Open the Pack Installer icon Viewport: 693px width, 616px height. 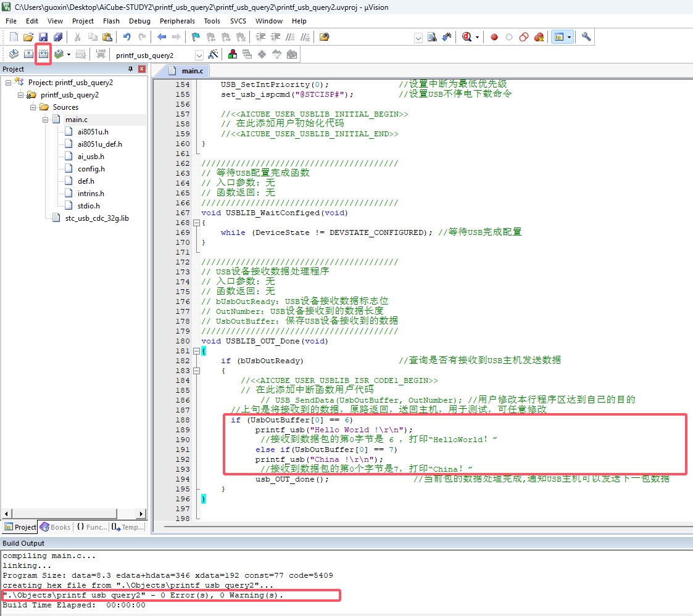click(x=292, y=54)
